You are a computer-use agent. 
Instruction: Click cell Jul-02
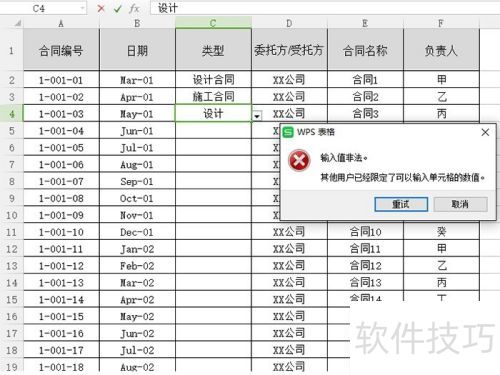click(x=137, y=350)
